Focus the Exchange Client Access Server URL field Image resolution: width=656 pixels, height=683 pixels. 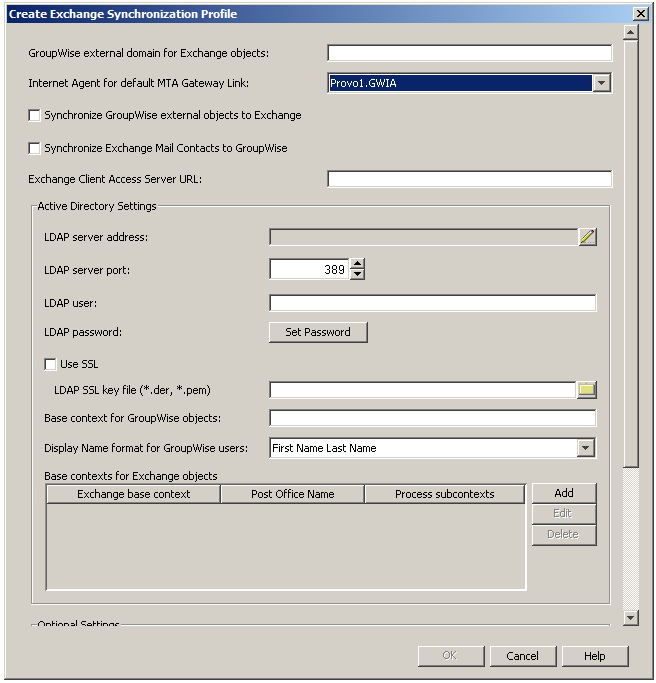pyautogui.click(x=469, y=180)
